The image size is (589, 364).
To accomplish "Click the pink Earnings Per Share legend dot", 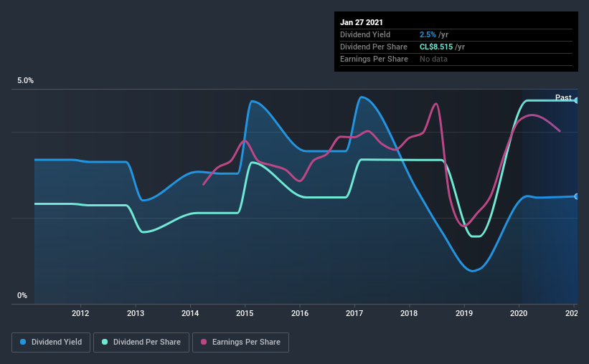I will point(204,342).
